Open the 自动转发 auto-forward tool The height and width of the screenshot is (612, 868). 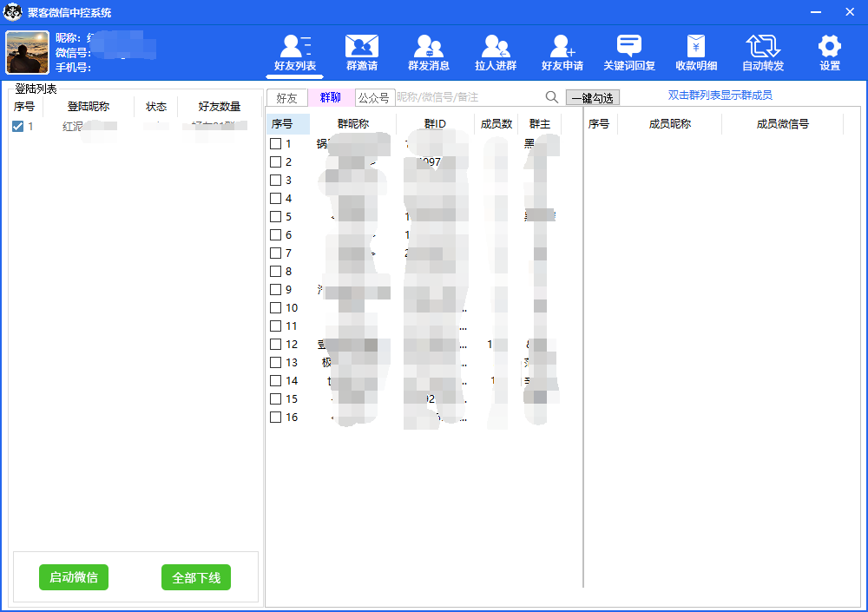pyautogui.click(x=762, y=52)
